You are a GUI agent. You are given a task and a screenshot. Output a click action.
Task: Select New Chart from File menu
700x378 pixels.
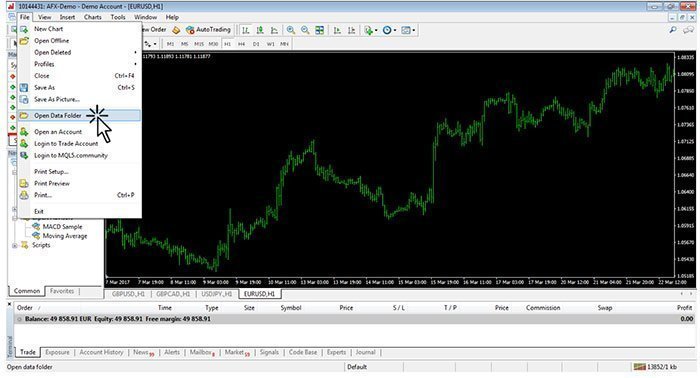79,29
